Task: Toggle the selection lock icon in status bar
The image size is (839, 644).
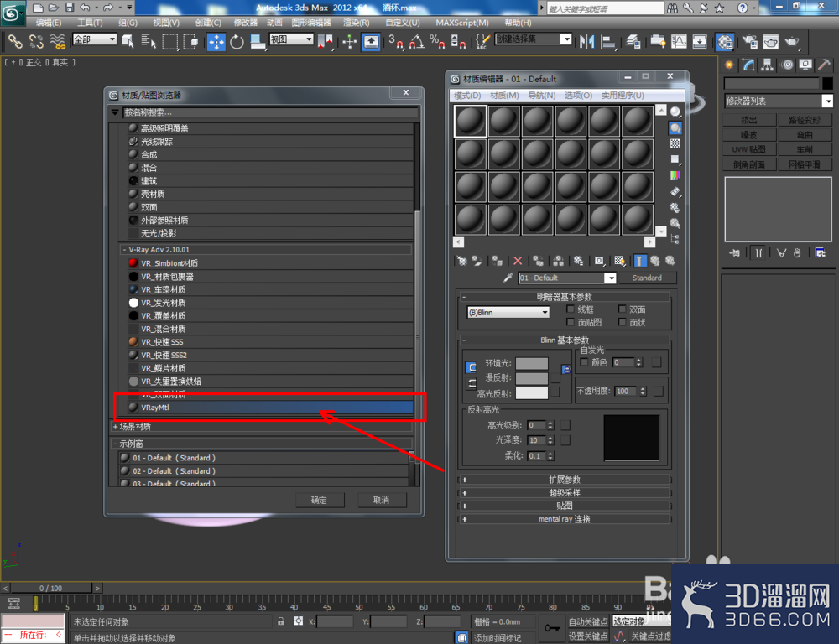Action: (281, 621)
